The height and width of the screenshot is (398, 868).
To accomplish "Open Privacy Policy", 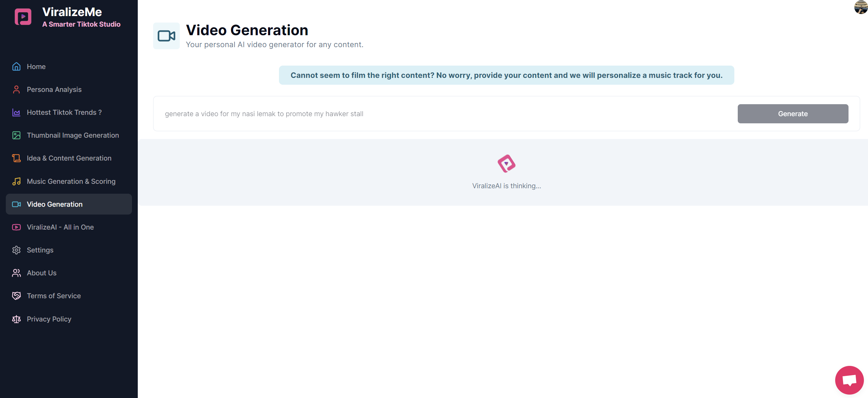I will pos(49,319).
